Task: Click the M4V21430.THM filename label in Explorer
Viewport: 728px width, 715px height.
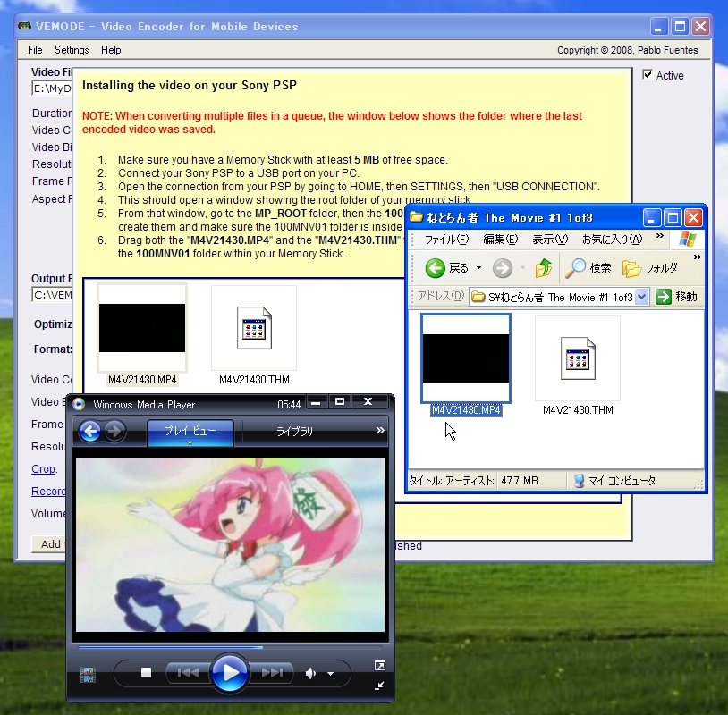Action: tap(578, 410)
